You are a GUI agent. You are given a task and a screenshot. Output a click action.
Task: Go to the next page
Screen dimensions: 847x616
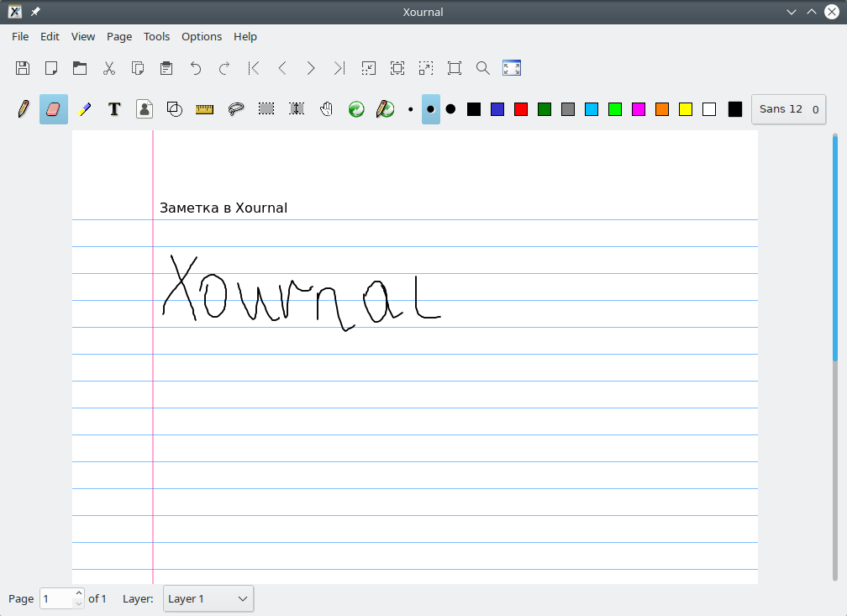[311, 68]
